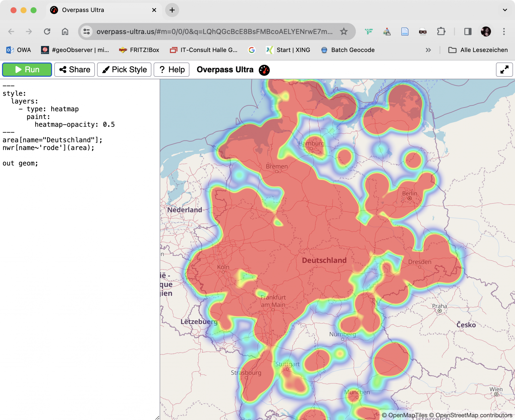Click the heatmap-opacity line in editor
The image size is (515, 420).
point(75,124)
